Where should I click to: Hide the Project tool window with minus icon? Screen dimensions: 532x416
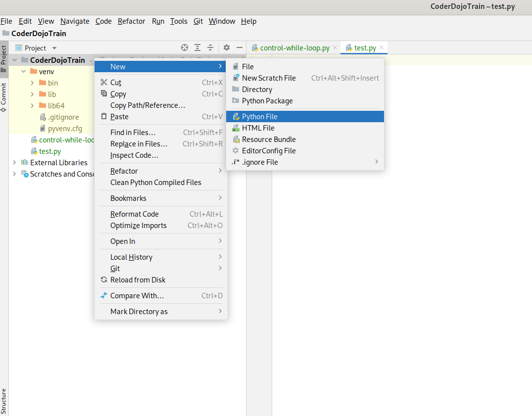tap(240, 47)
